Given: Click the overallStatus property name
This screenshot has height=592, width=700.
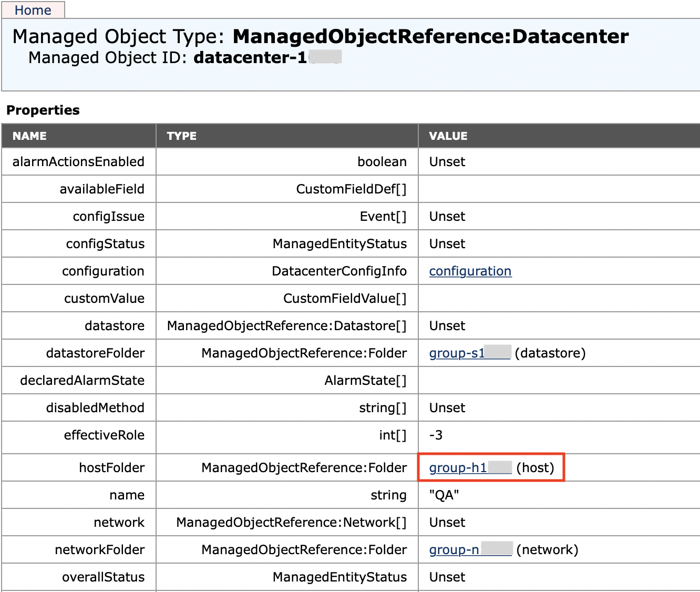Looking at the screenshot, I should 103,577.
